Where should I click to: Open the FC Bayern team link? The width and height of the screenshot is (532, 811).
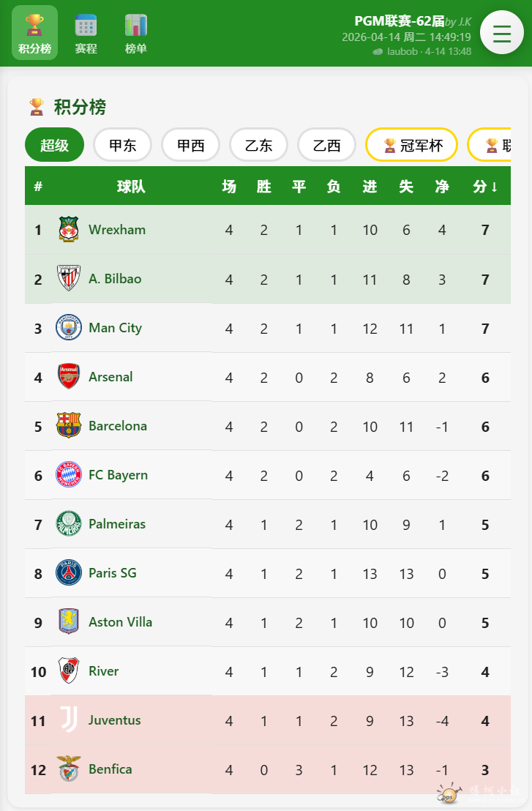coord(118,475)
